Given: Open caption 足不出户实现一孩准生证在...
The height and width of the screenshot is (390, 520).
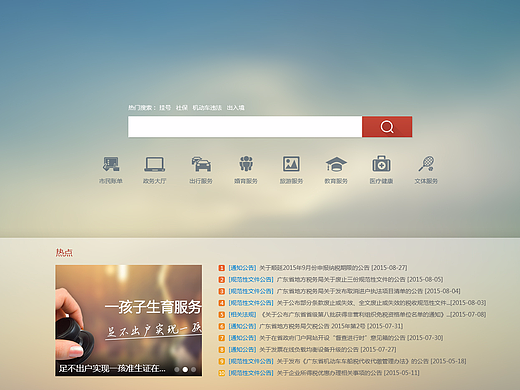Looking at the screenshot, I should [112, 369].
